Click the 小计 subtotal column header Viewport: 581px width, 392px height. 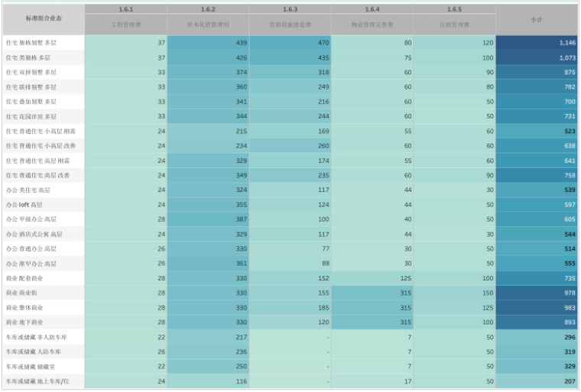point(537,19)
